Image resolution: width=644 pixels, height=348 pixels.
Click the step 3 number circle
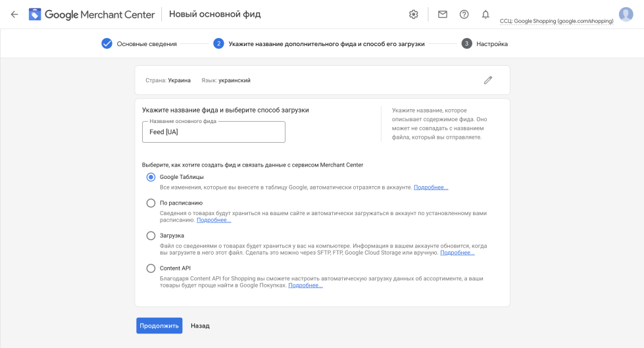466,43
